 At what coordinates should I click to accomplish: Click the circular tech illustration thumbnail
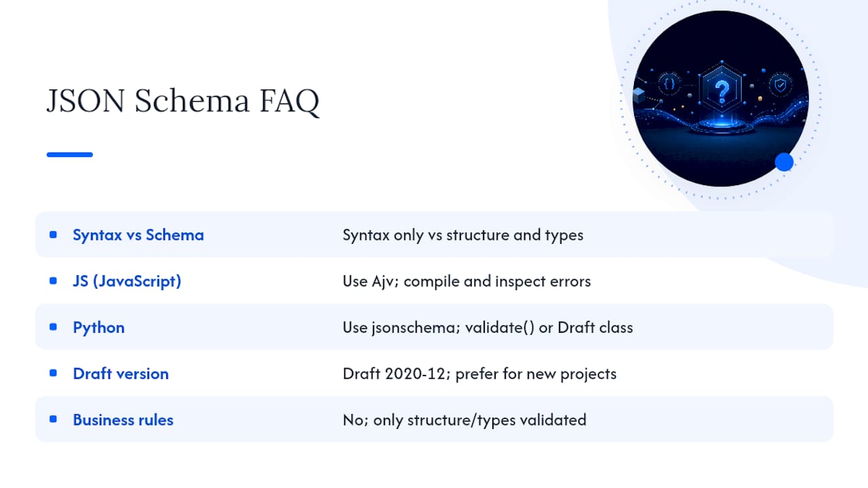[x=720, y=98]
